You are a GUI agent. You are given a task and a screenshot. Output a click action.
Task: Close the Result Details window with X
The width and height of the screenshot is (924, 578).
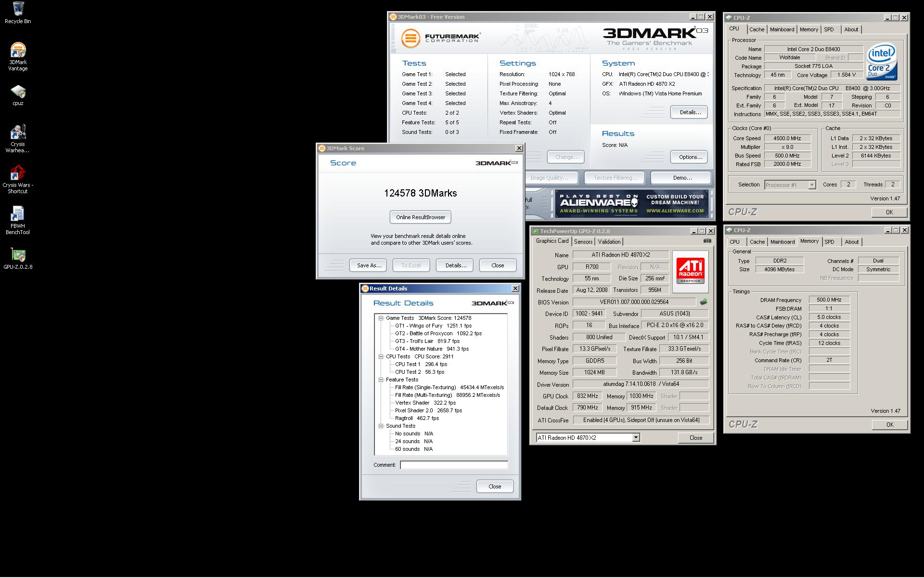click(515, 288)
